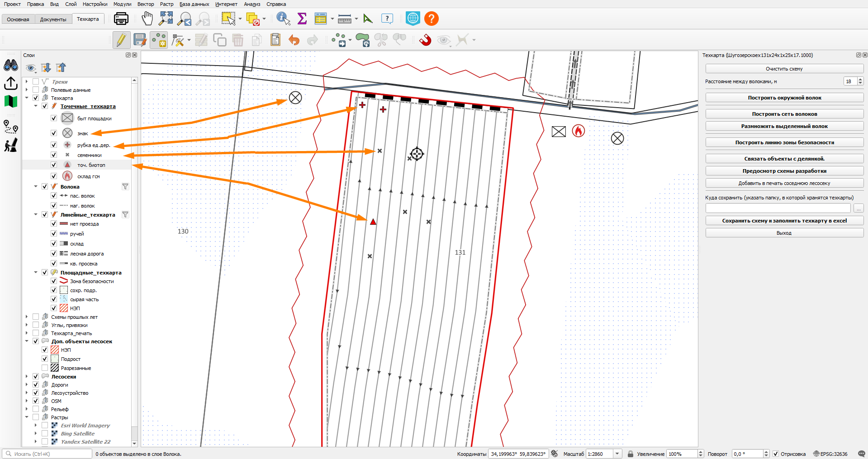Switch to the Документы tab
The height and width of the screenshot is (459, 868).
tap(53, 19)
